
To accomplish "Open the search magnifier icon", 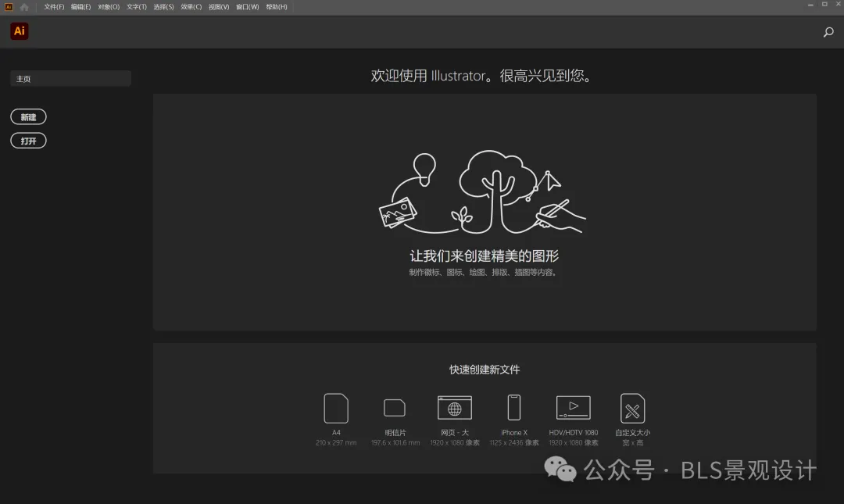I will tap(828, 32).
